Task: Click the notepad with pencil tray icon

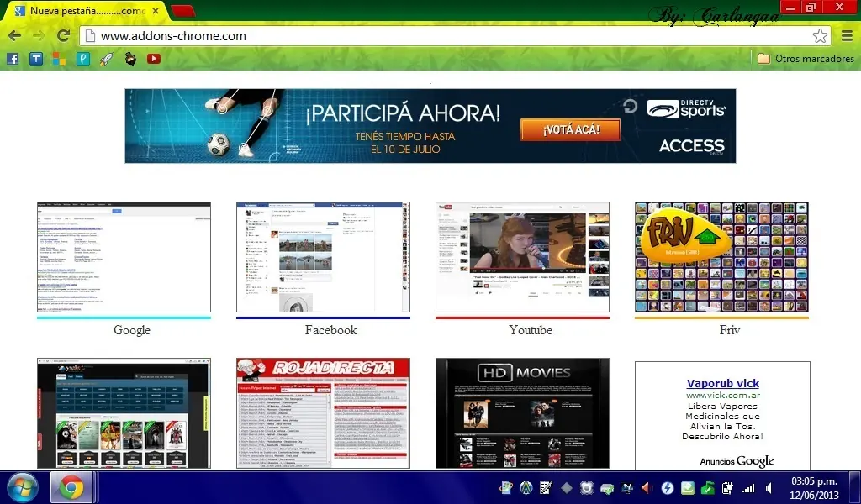Action: pos(547,487)
